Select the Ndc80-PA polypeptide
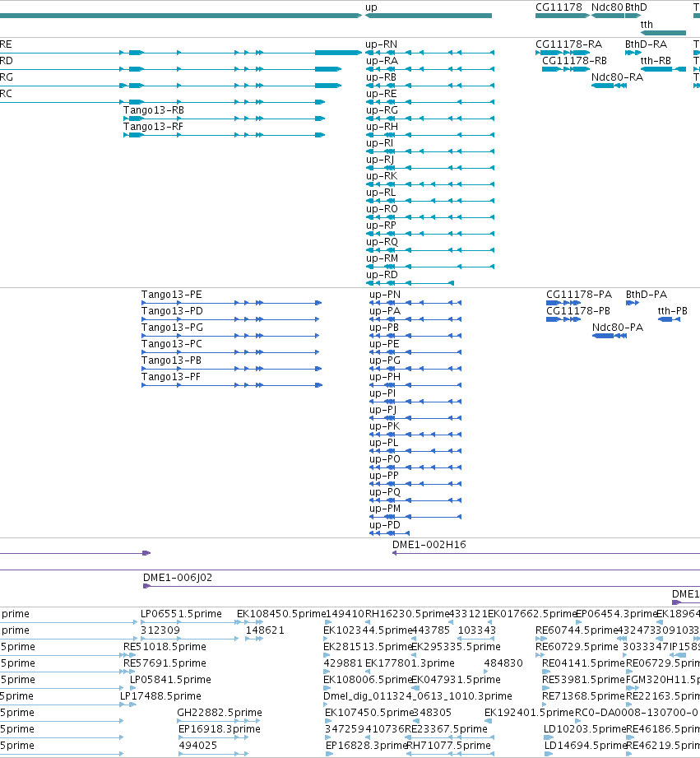Viewport: 700px width, 758px height. (618, 328)
